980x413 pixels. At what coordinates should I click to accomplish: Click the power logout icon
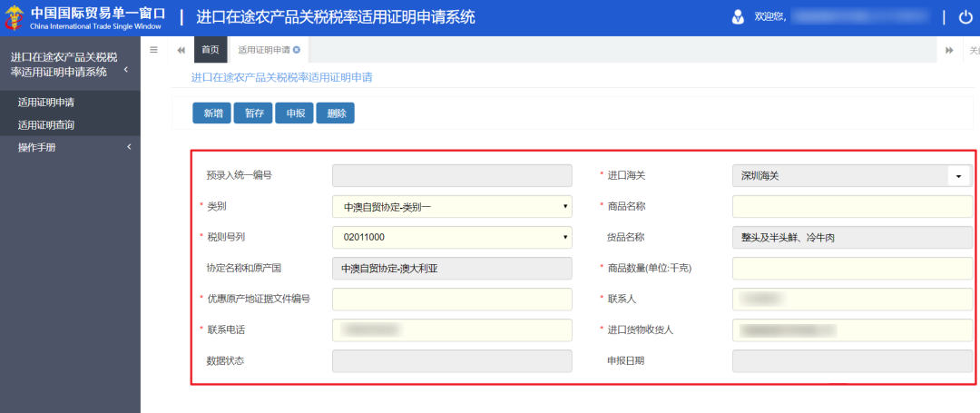point(965,17)
